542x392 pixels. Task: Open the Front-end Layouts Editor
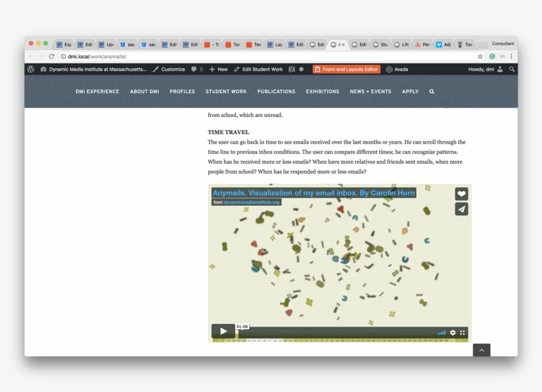pos(346,69)
